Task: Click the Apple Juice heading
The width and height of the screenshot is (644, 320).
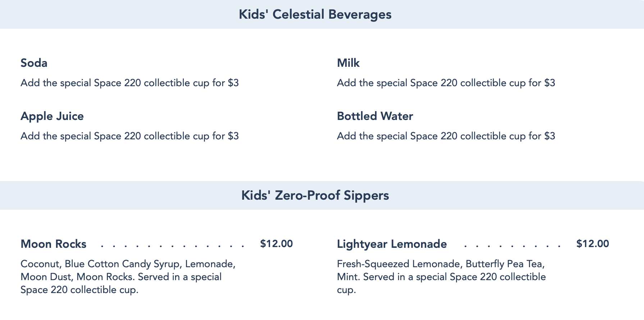Action: (x=52, y=116)
